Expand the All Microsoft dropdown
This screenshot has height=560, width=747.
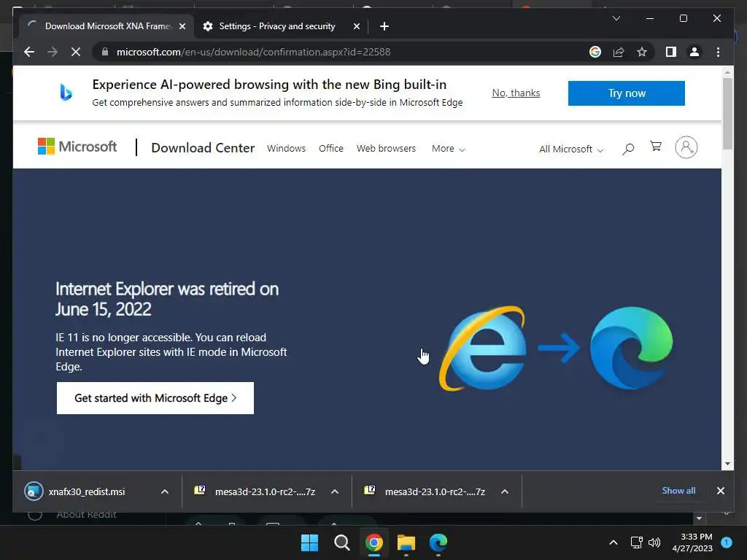571,149
